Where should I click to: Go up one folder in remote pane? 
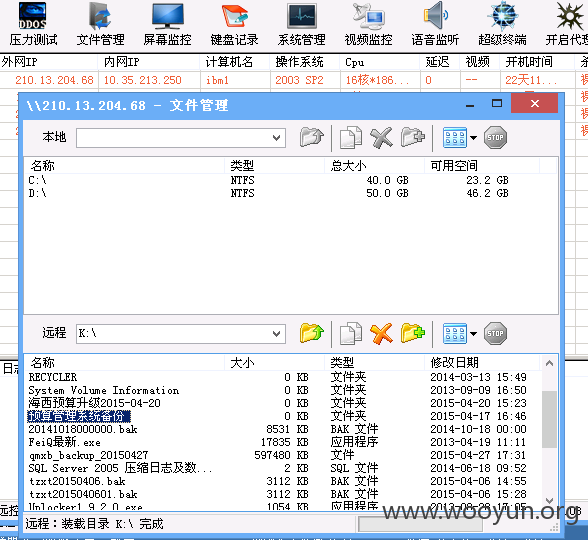pos(312,333)
